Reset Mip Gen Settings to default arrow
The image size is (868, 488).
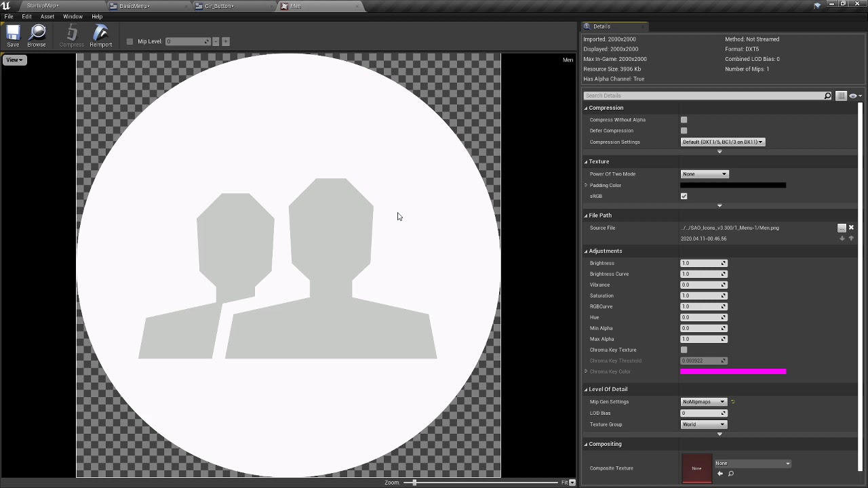tap(732, 402)
